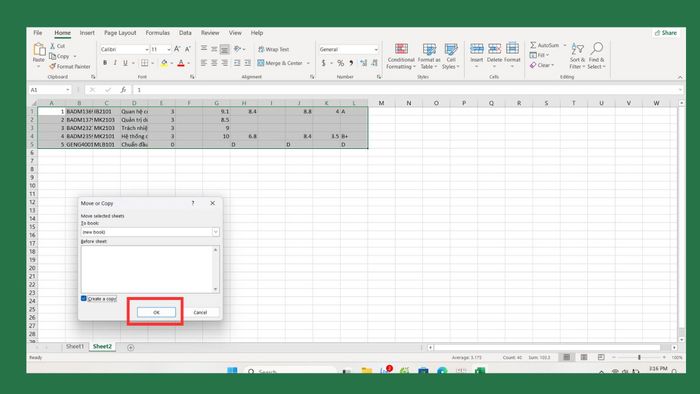
Task: Click Merge & Center
Action: 280,63
